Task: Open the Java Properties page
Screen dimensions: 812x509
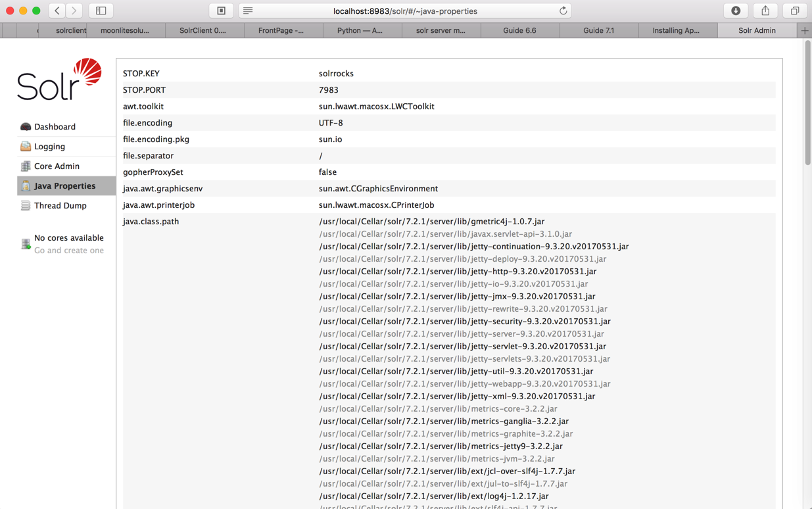Action: 64,186
